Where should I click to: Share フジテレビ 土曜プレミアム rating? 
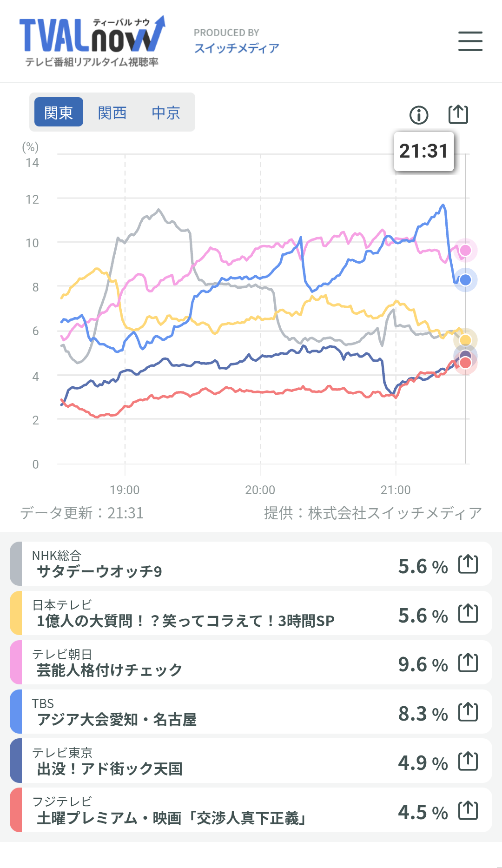(x=468, y=810)
